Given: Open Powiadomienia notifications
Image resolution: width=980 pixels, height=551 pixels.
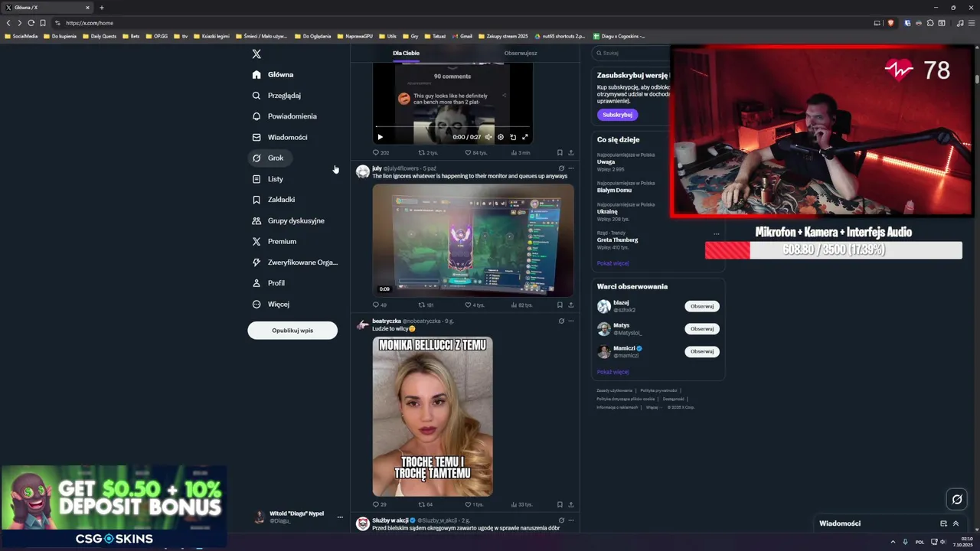Looking at the screenshot, I should pyautogui.click(x=284, y=116).
